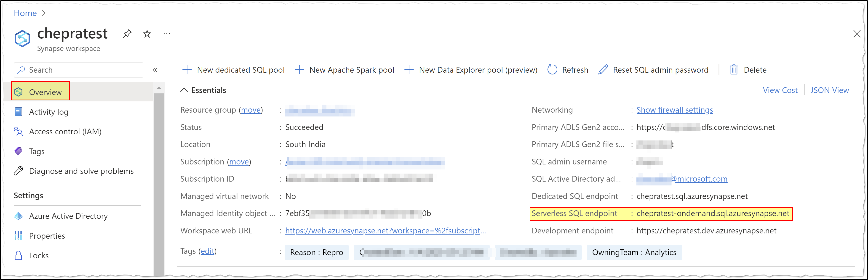Click the OwningTeam : Analytics tag

pyautogui.click(x=634, y=252)
